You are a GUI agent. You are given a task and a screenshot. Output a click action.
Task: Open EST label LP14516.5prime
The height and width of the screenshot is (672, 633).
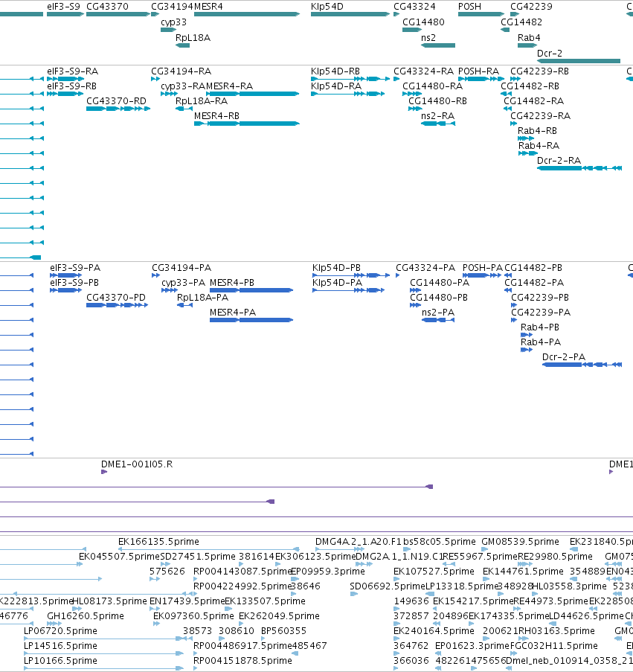pos(60,646)
